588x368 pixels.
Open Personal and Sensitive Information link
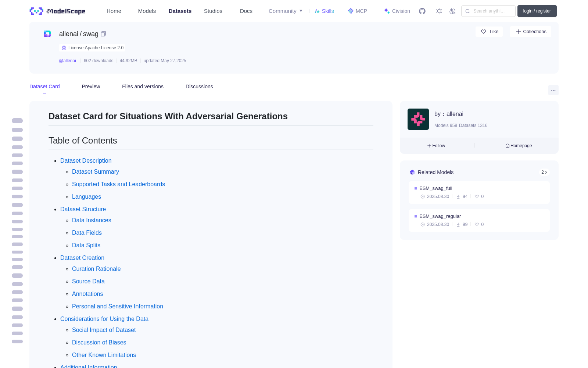118,306
